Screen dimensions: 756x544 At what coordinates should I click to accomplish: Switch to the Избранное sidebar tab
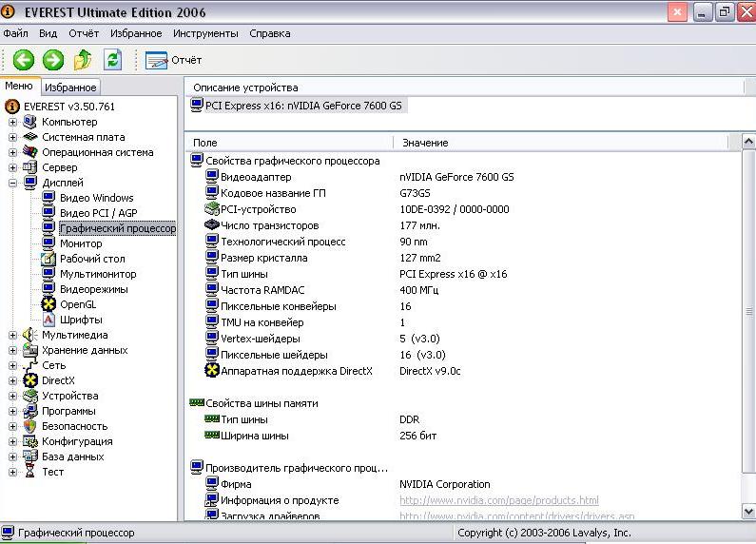[x=70, y=87]
